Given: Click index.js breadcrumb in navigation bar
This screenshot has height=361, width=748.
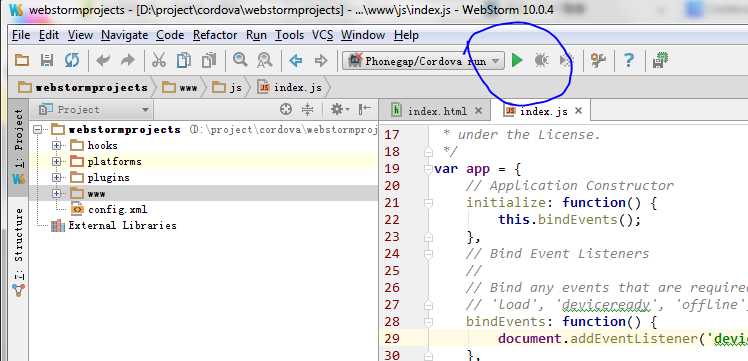Looking at the screenshot, I should (x=290, y=88).
